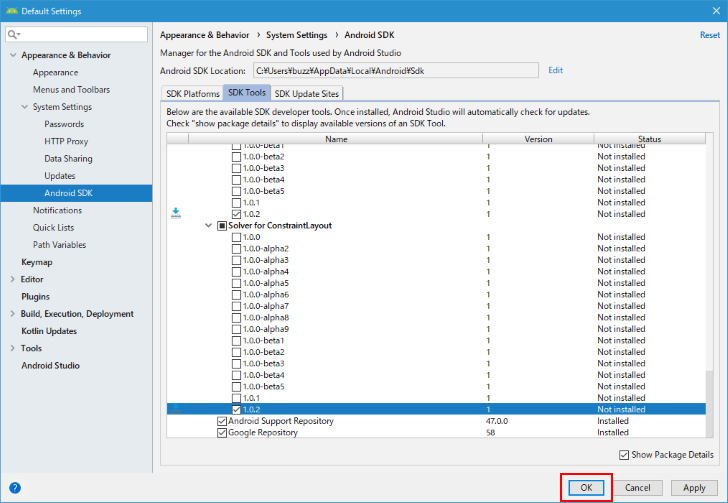This screenshot has width=728, height=503.
Task: Click the Status column header
Action: 649,139
